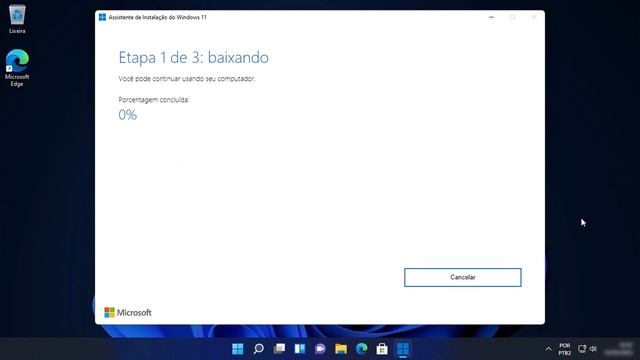Open the Lixeira recycle bin icon
Image resolution: width=640 pixels, height=360 pixels.
click(17, 19)
